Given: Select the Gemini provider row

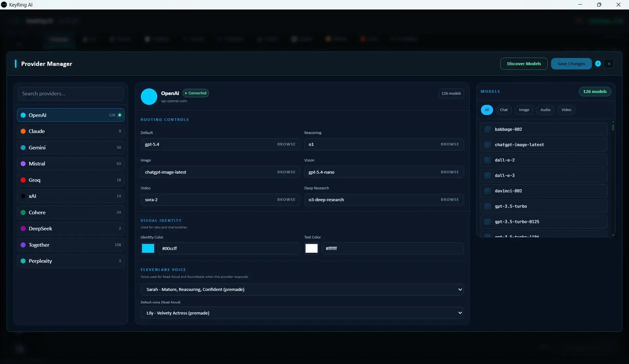Looking at the screenshot, I should [71, 147].
